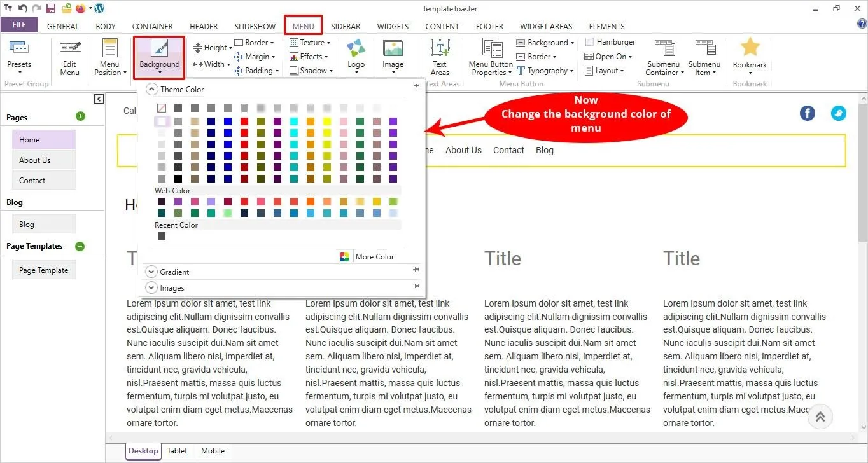The height and width of the screenshot is (463, 868).
Task: Select the Logo tool in Menu ribbon
Action: coord(355,56)
